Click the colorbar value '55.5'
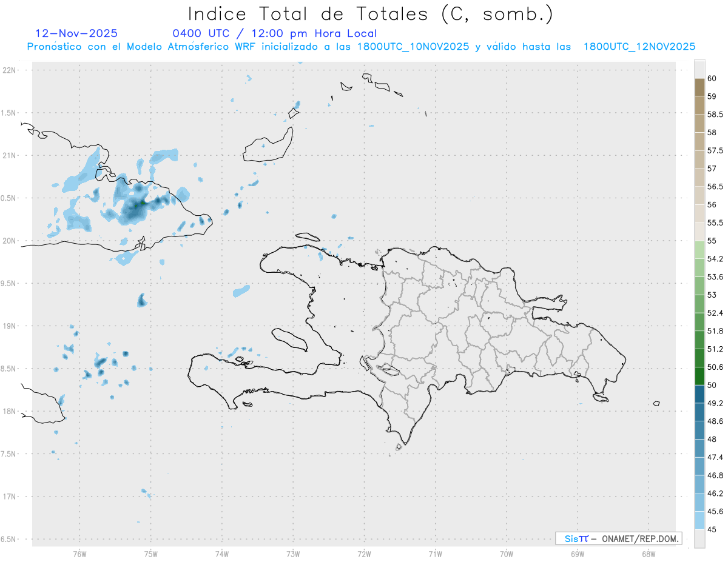 pyautogui.click(x=715, y=222)
